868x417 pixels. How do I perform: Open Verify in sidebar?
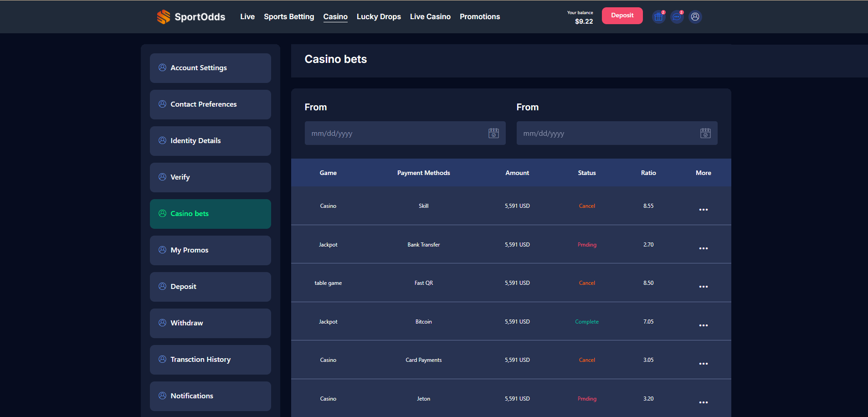tap(211, 177)
